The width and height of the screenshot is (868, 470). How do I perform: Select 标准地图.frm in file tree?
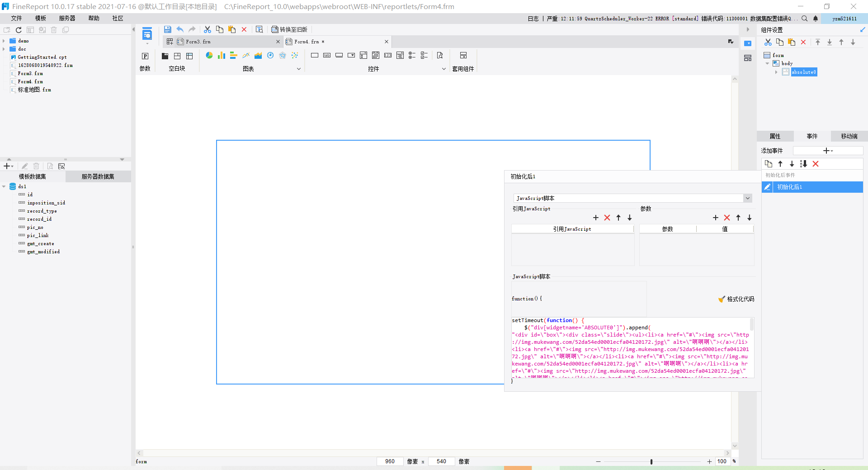[x=34, y=90]
